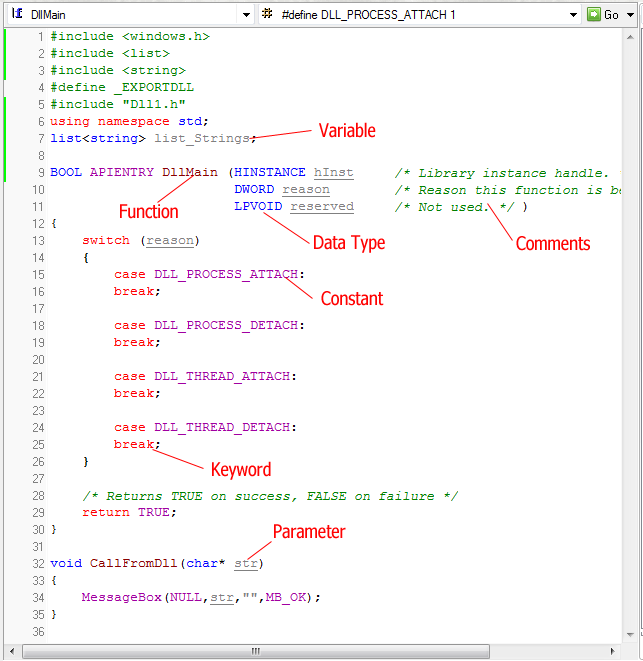Click the DllMain function icon in scope box

click(x=17, y=15)
